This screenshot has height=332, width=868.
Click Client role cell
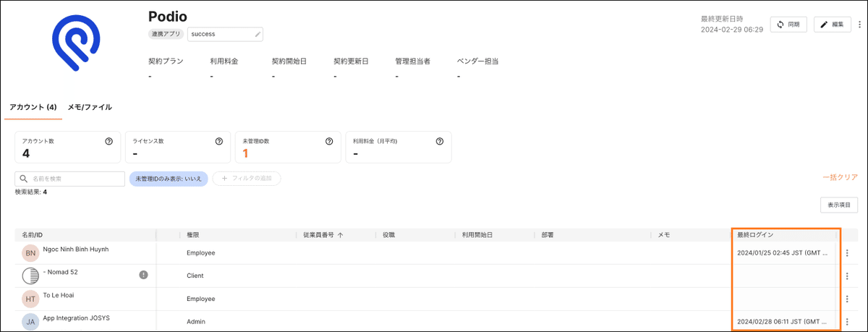(195, 276)
